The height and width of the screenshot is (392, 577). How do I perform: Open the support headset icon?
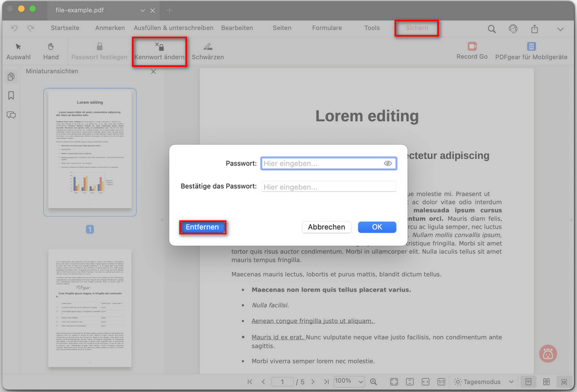pos(513,29)
